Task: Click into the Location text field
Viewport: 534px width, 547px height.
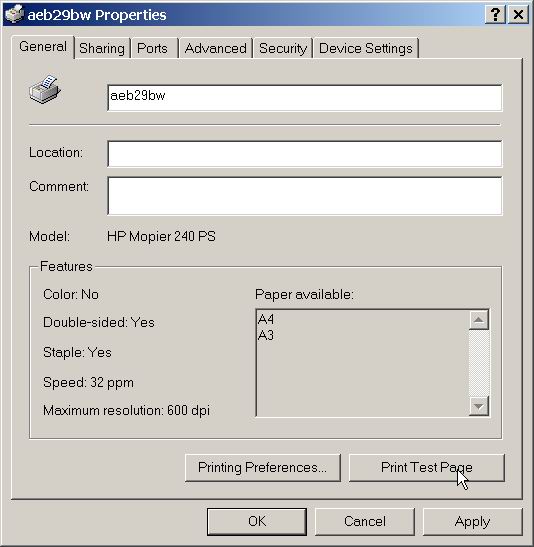Action: click(305, 154)
